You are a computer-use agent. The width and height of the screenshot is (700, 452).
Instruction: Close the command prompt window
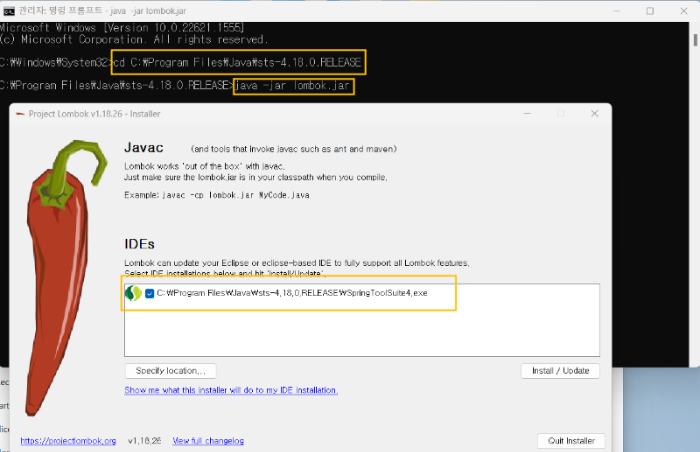[683, 11]
